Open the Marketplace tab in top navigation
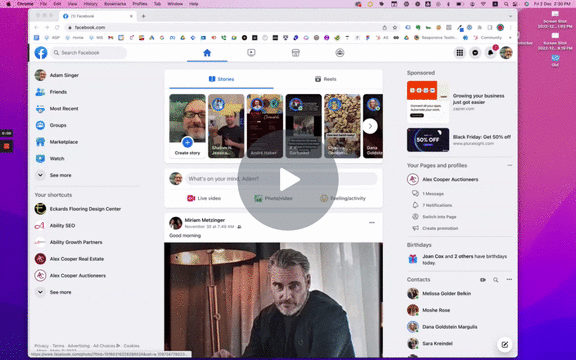The width and height of the screenshot is (576, 360). 295,53
